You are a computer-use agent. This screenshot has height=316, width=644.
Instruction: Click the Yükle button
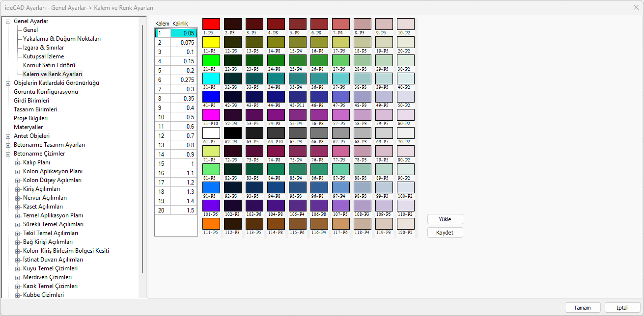445,219
